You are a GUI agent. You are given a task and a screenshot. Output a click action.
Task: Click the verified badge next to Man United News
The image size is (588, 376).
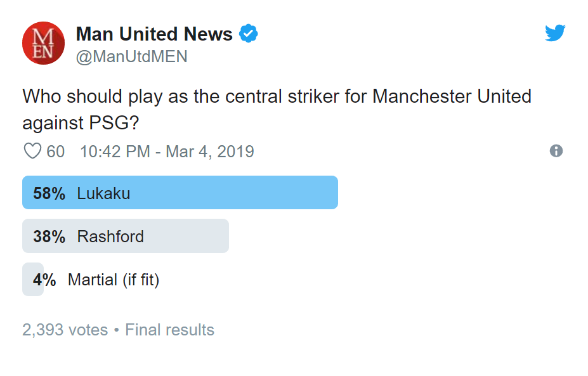[249, 34]
